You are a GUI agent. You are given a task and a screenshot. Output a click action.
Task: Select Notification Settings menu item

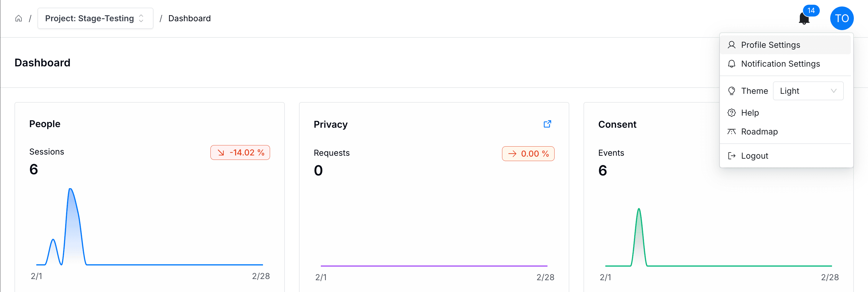pos(780,64)
